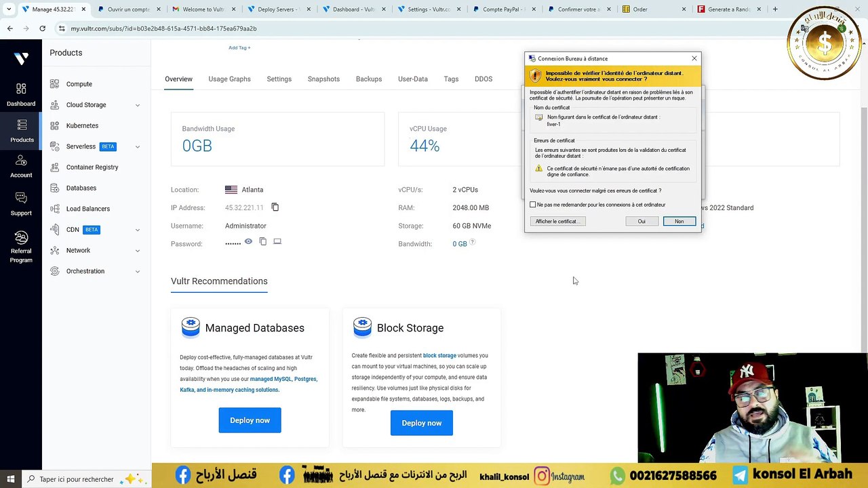Click the CDN product icon
Image resolution: width=868 pixels, height=488 pixels.
pos(54,230)
